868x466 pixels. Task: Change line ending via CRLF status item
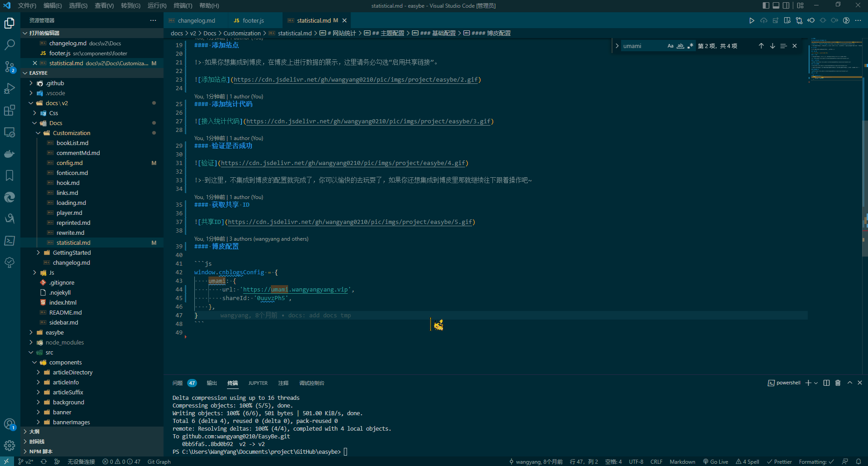point(656,461)
